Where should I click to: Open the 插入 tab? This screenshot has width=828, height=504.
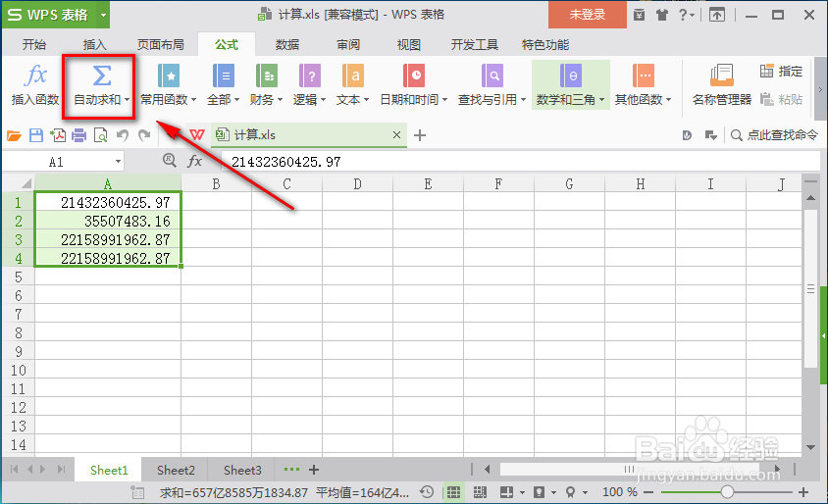[x=95, y=45]
